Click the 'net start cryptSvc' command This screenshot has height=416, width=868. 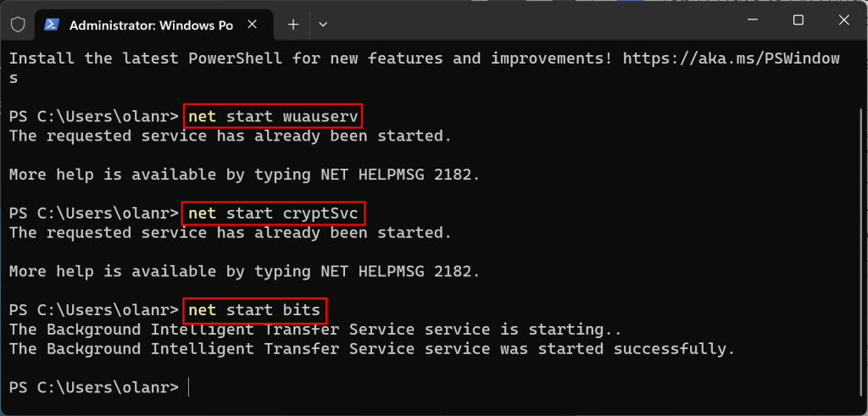click(275, 213)
